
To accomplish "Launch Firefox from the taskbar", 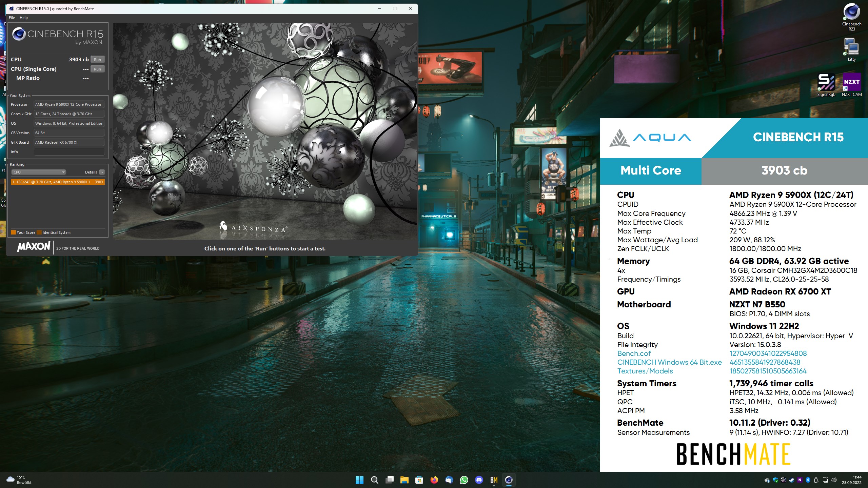I will (x=434, y=480).
